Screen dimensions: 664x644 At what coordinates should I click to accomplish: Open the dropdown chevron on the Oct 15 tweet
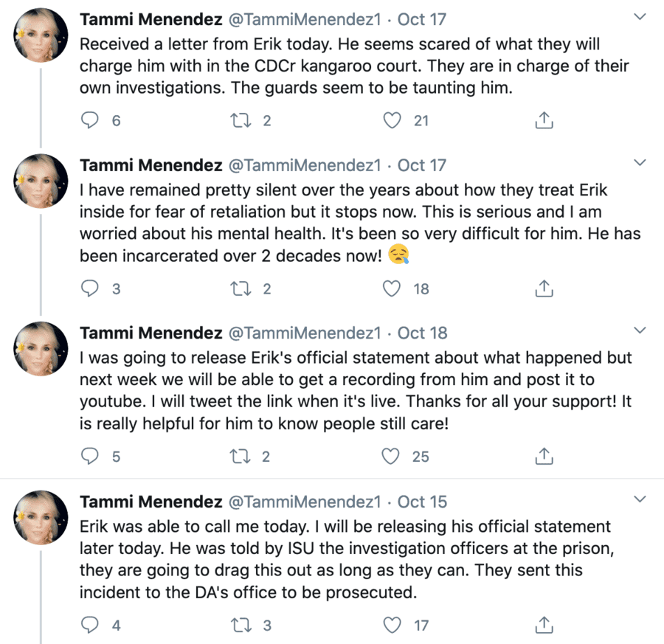point(640,500)
